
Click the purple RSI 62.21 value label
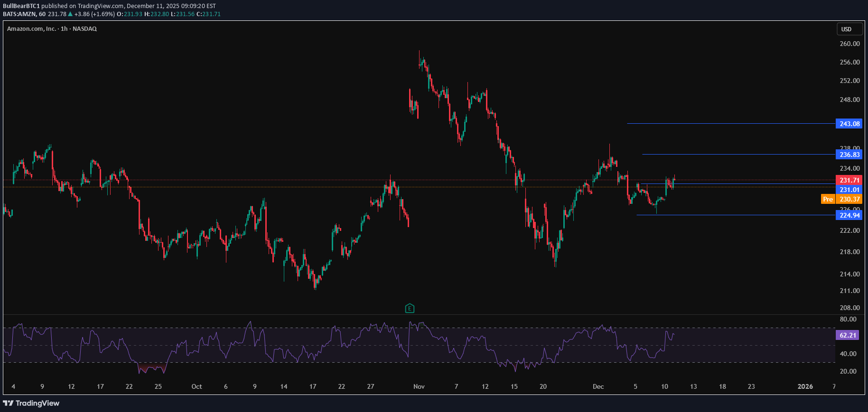pos(848,335)
